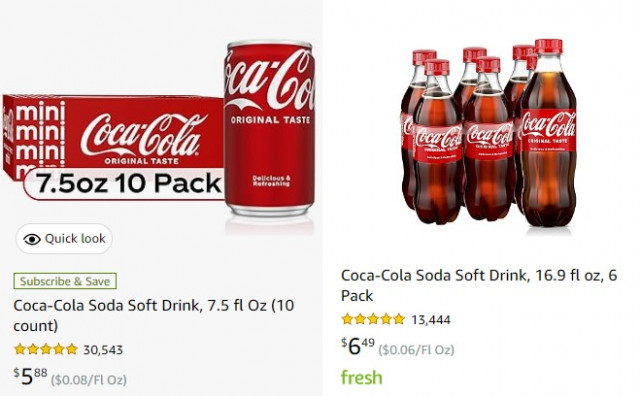Click the Subscribe & Save badge
This screenshot has width=640, height=396.
65,281
